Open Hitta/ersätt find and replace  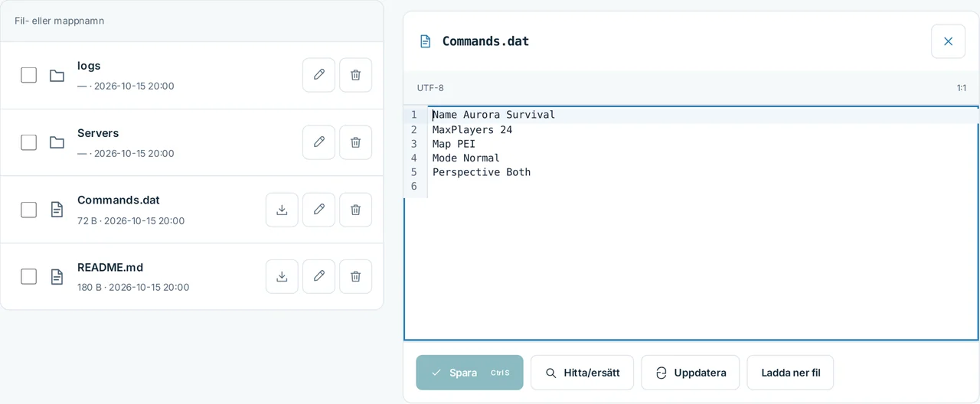tap(582, 373)
